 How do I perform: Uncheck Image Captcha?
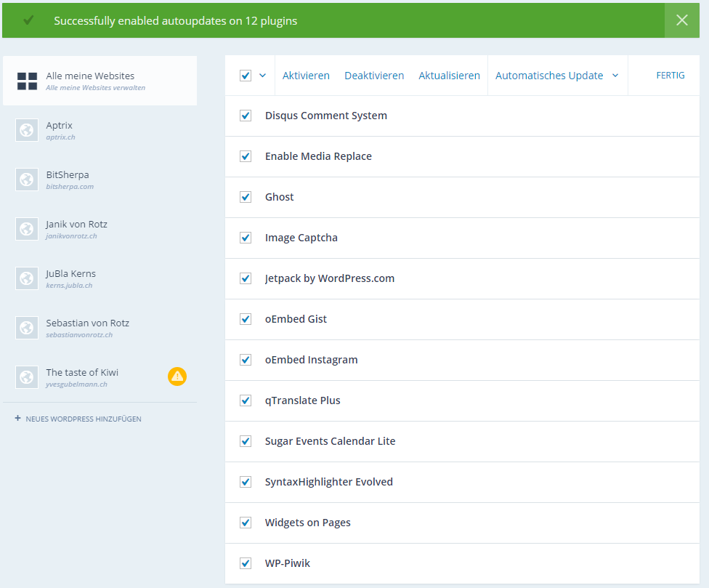point(246,238)
